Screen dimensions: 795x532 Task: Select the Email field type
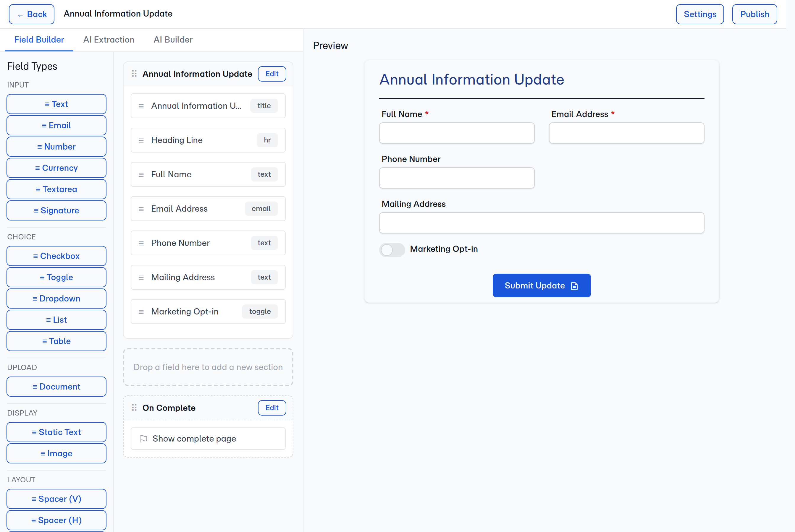tap(56, 126)
